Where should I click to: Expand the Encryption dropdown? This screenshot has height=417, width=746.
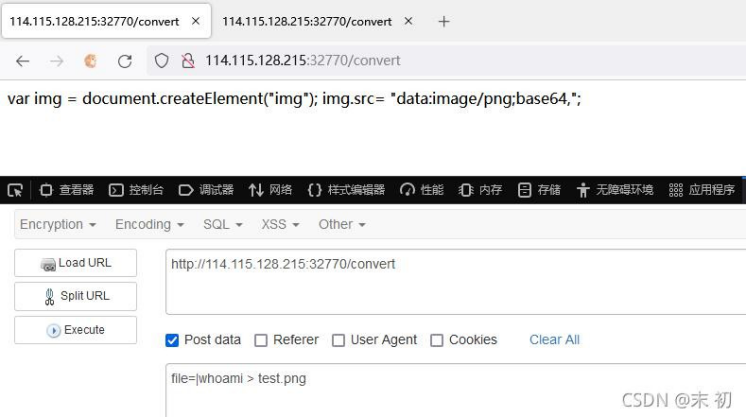58,224
